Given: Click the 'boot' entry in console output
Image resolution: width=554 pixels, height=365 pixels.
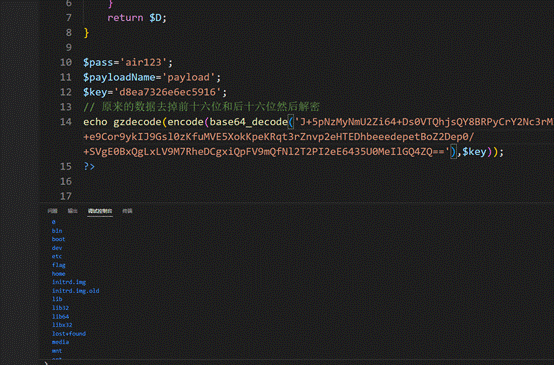Looking at the screenshot, I should 58,239.
